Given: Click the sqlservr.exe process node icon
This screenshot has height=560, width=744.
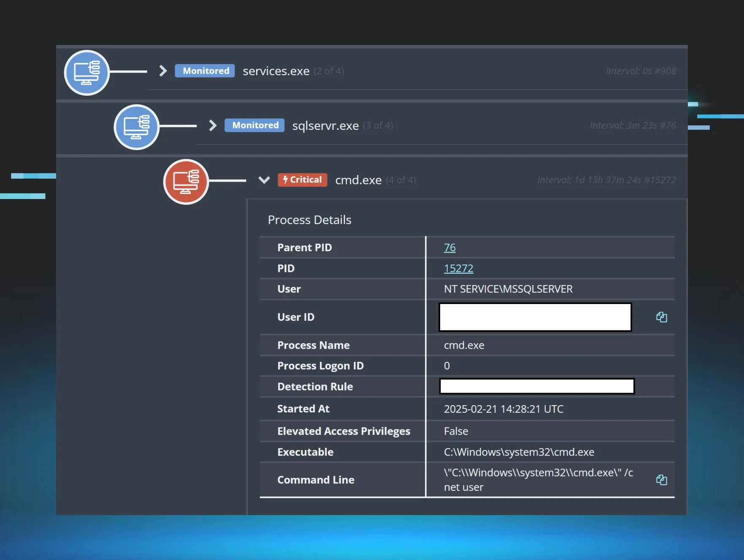Looking at the screenshot, I should click(x=136, y=127).
